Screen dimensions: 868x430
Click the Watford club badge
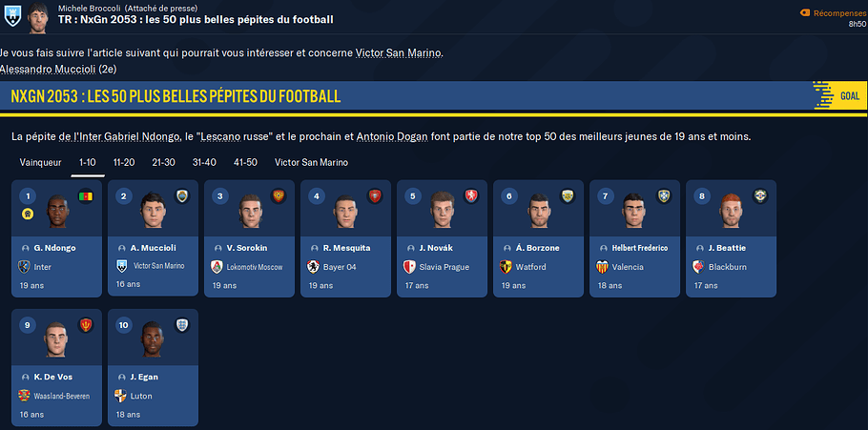click(506, 267)
